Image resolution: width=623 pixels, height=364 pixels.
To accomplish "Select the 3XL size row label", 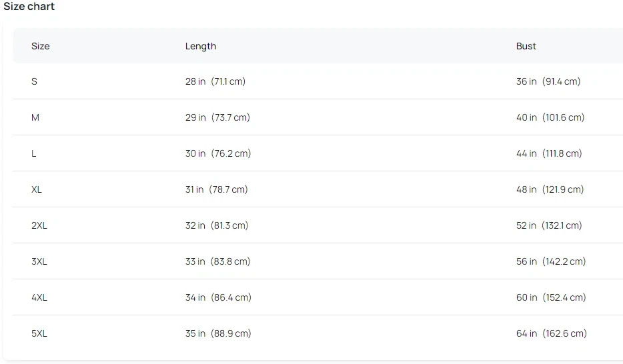I will (39, 261).
